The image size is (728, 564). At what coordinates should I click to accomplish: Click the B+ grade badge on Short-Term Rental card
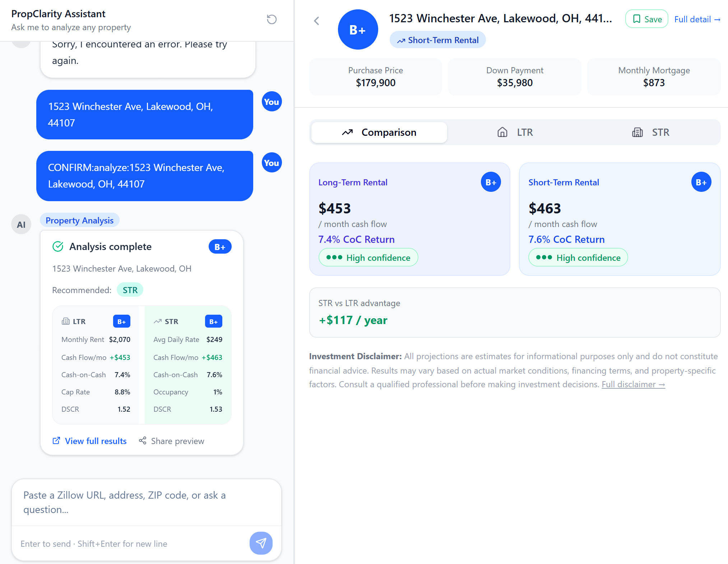point(701,182)
